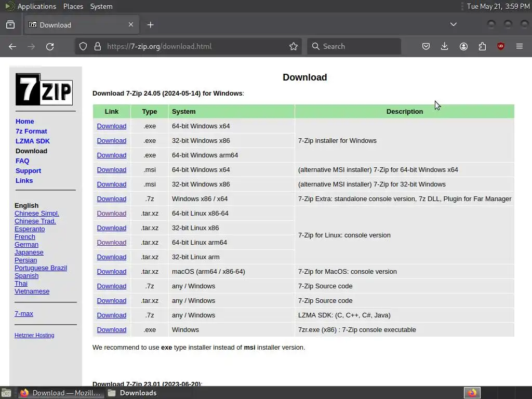The image size is (532, 399).
Task: Download the macOS console version
Action: click(112, 272)
